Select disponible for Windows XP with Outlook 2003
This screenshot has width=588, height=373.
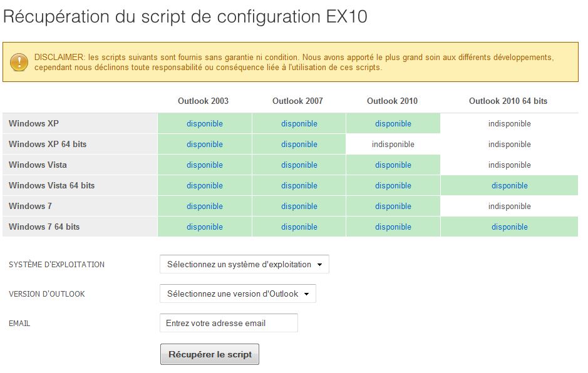pos(205,123)
